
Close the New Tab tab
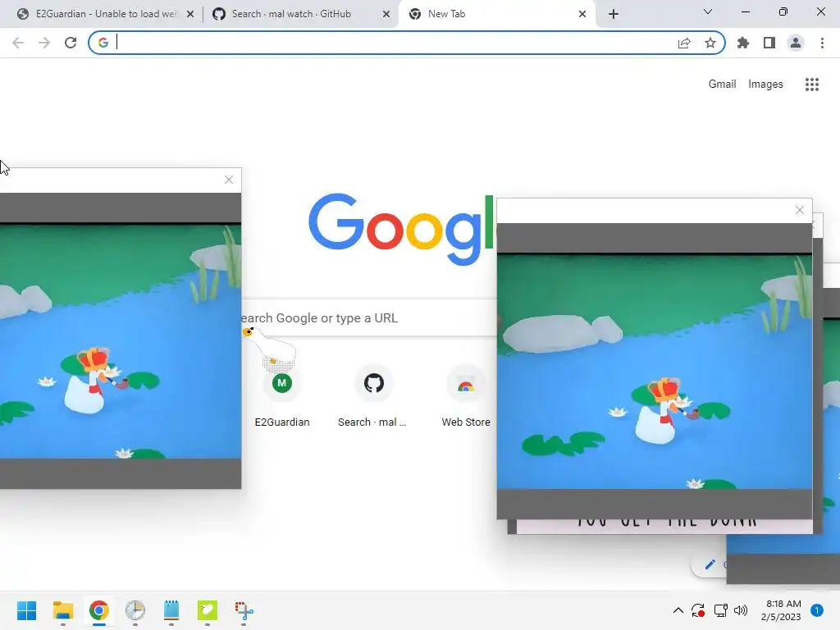click(582, 15)
